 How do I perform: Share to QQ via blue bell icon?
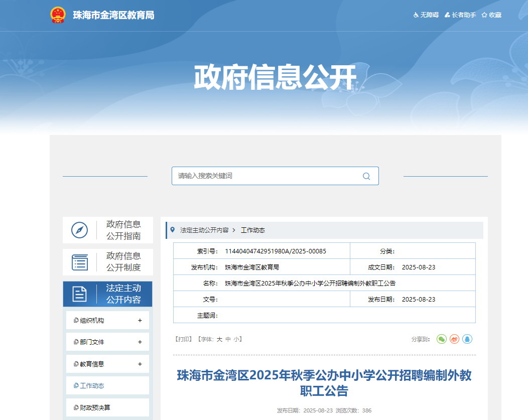pyautogui.click(x=467, y=339)
